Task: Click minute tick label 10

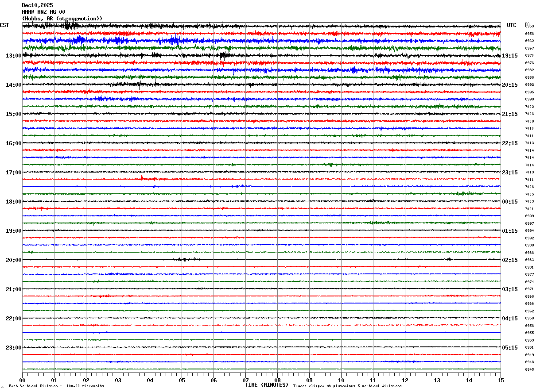Action: coord(341,380)
